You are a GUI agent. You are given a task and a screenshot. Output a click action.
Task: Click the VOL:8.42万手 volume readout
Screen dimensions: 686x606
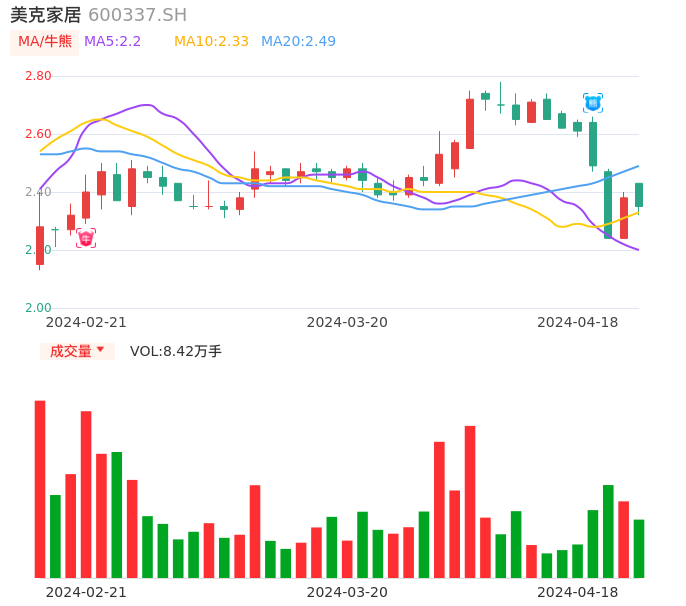[176, 351]
